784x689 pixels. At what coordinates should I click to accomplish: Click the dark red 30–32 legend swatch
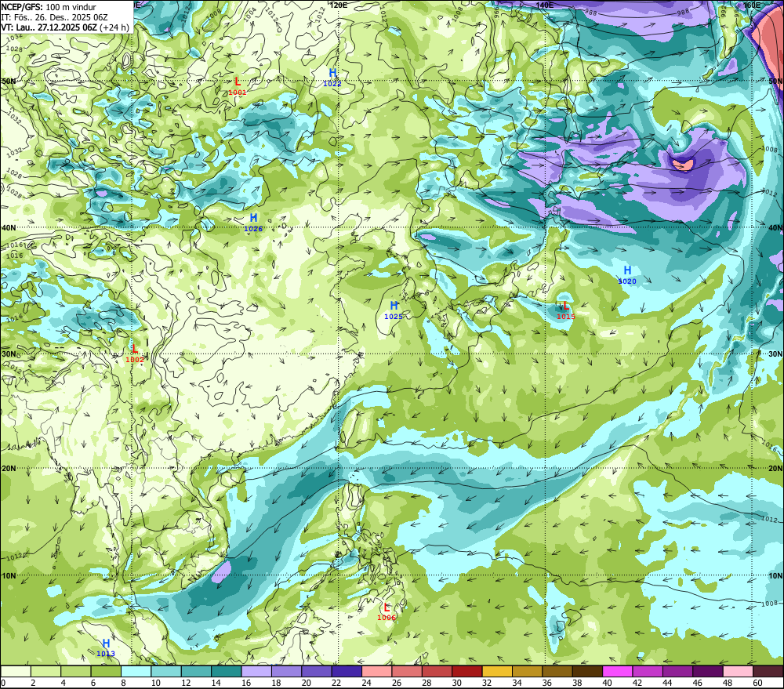pos(467,671)
